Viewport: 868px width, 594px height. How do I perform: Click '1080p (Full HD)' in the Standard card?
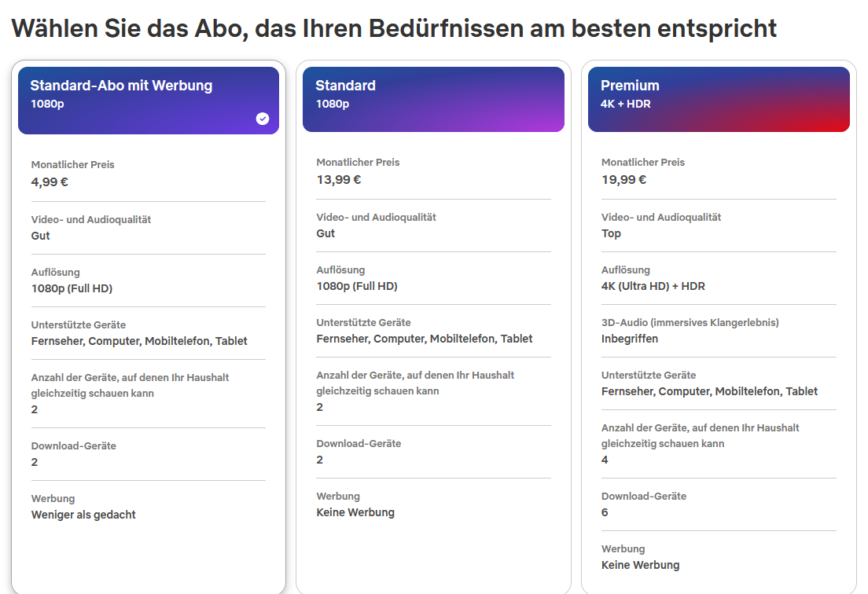click(357, 287)
